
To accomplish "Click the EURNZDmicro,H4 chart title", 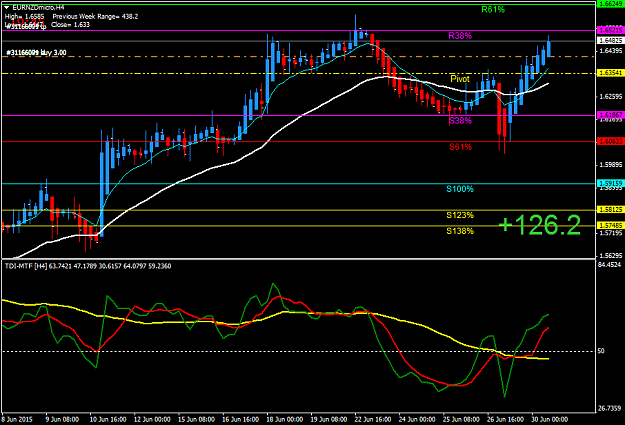I will tap(38, 8).
